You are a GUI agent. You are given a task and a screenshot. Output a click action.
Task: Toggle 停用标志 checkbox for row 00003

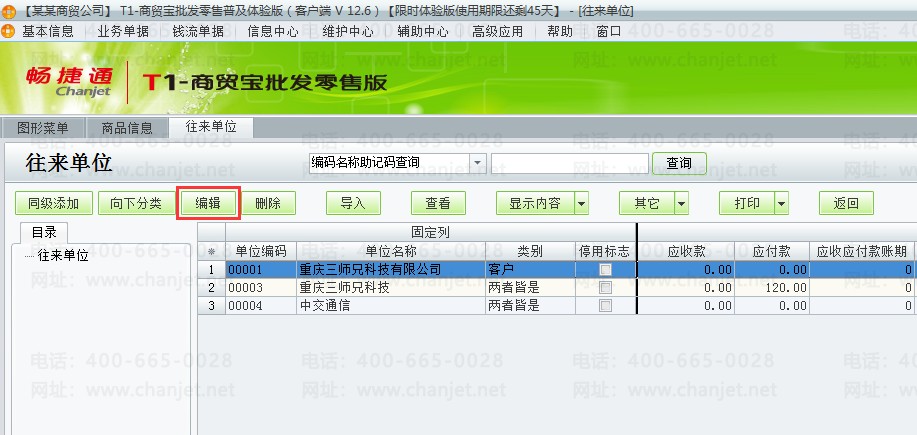tap(605, 288)
